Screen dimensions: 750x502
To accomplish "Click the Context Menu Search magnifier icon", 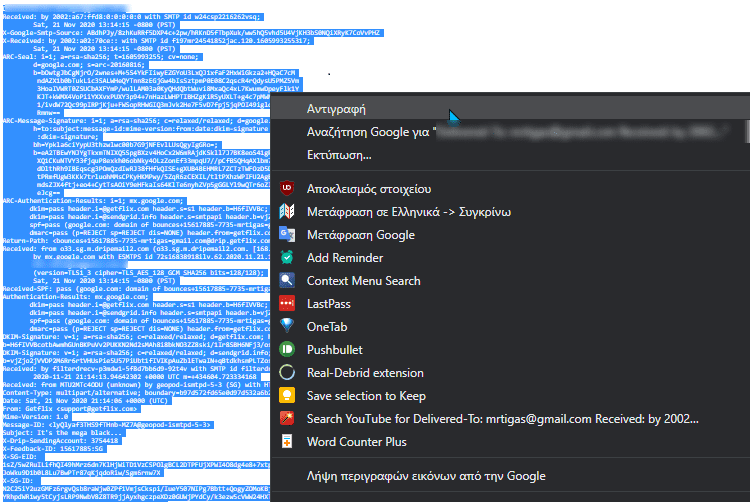I will pos(287,280).
